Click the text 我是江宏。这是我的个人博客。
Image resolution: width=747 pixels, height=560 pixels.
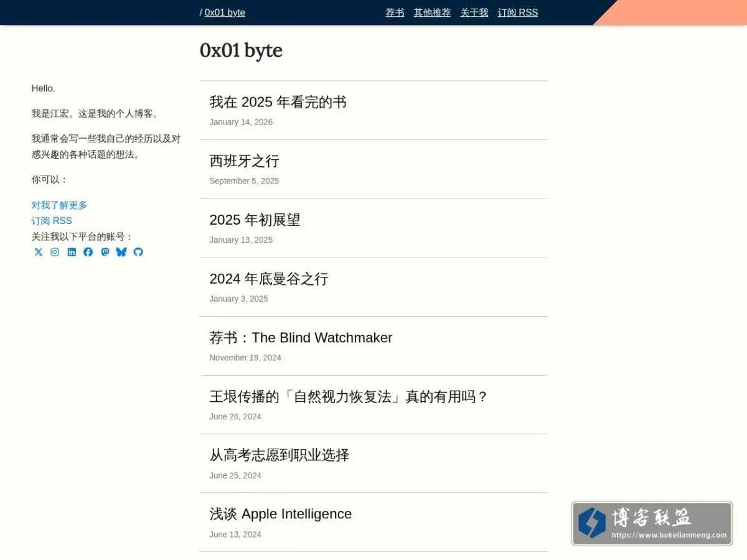(x=96, y=114)
